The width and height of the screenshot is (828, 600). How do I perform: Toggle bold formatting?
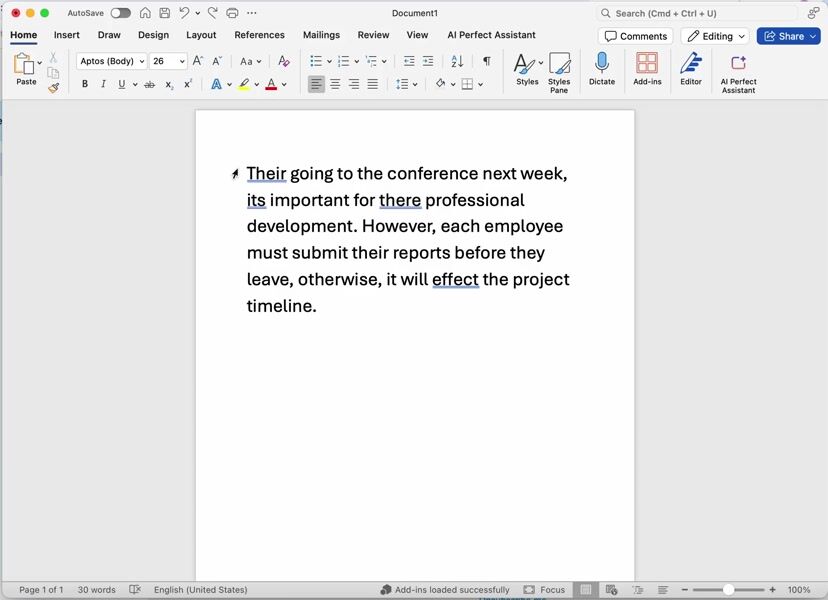pyautogui.click(x=85, y=85)
